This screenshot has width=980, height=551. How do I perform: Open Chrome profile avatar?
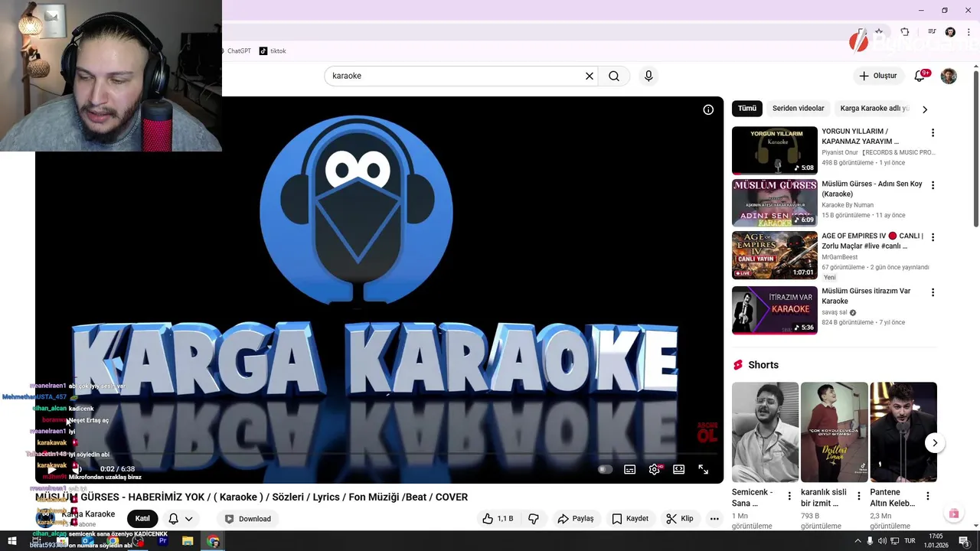[950, 32]
